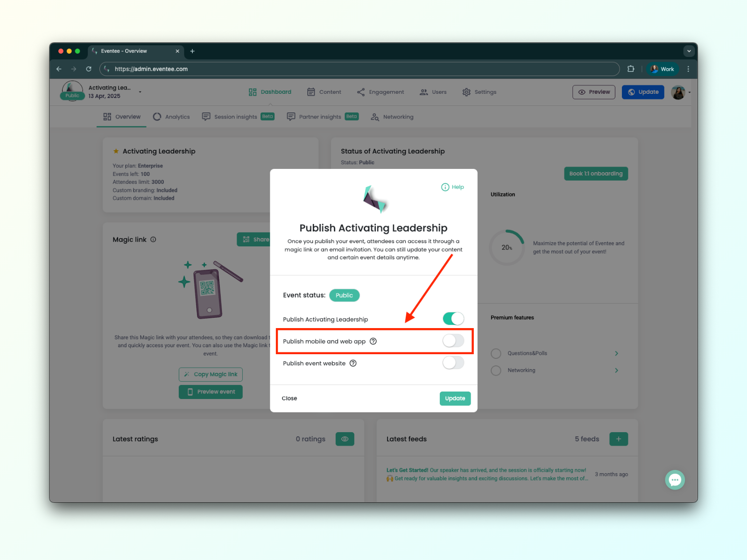Click the star icon beside Activating Leadership
747x560 pixels.
click(x=116, y=151)
